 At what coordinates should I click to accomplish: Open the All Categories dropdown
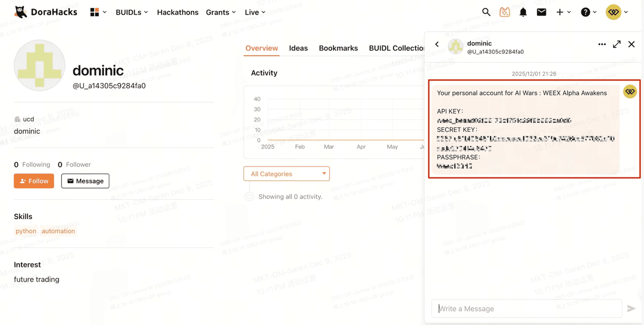286,174
